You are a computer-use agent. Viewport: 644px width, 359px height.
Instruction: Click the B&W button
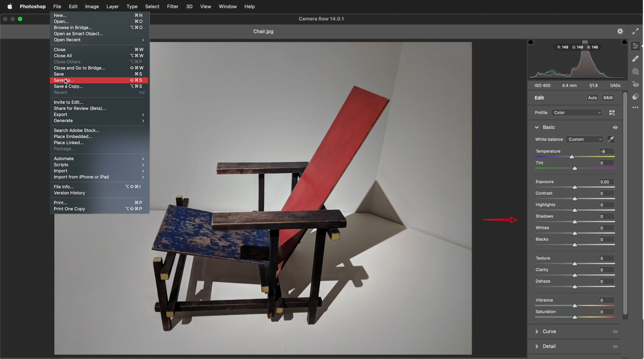[x=608, y=98]
